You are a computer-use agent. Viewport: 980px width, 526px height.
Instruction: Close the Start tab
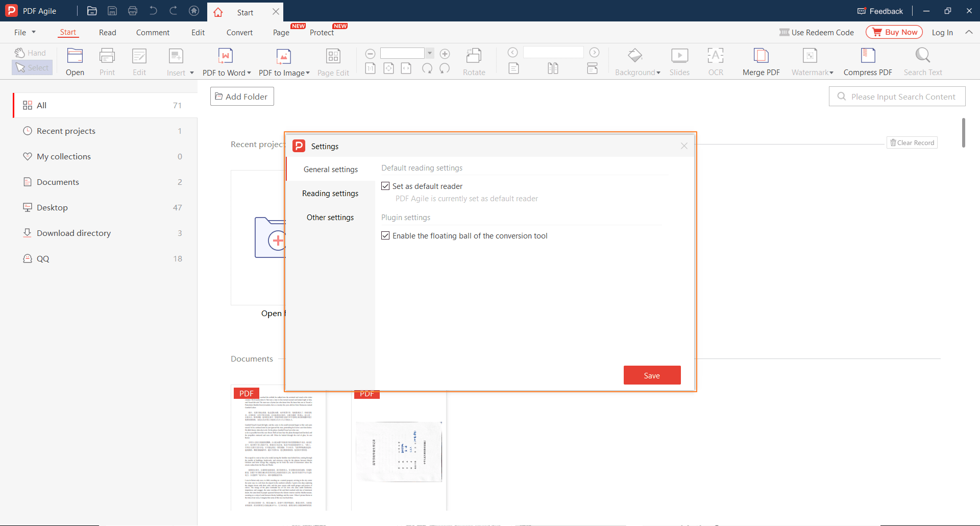pos(276,11)
